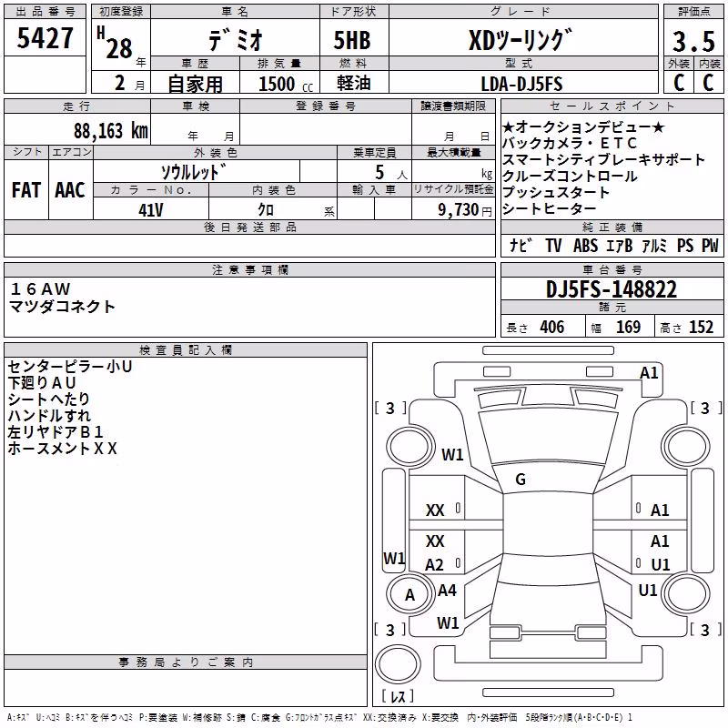Click the model code LDA-DJ5FS
Image resolution: width=728 pixels, height=728 pixels.
[x=521, y=84]
